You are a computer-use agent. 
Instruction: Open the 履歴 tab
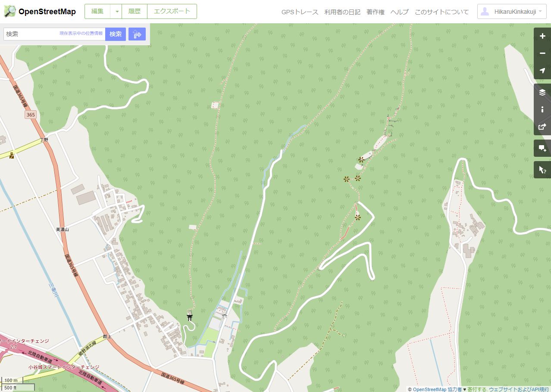coord(135,12)
